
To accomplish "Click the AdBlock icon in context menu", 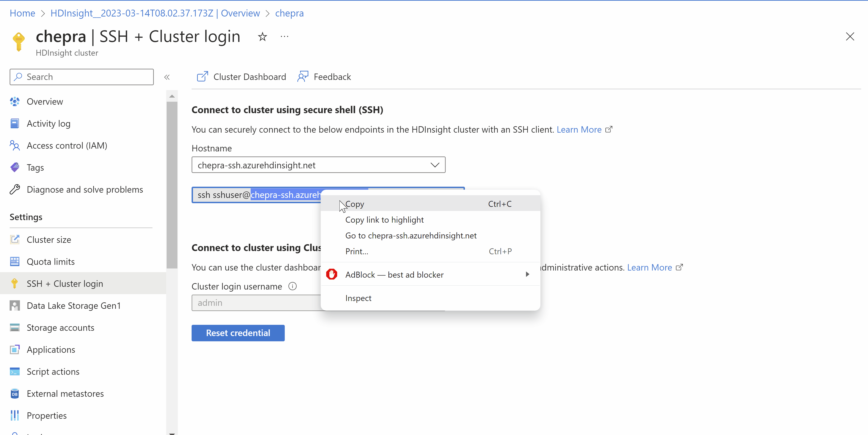I will [331, 274].
